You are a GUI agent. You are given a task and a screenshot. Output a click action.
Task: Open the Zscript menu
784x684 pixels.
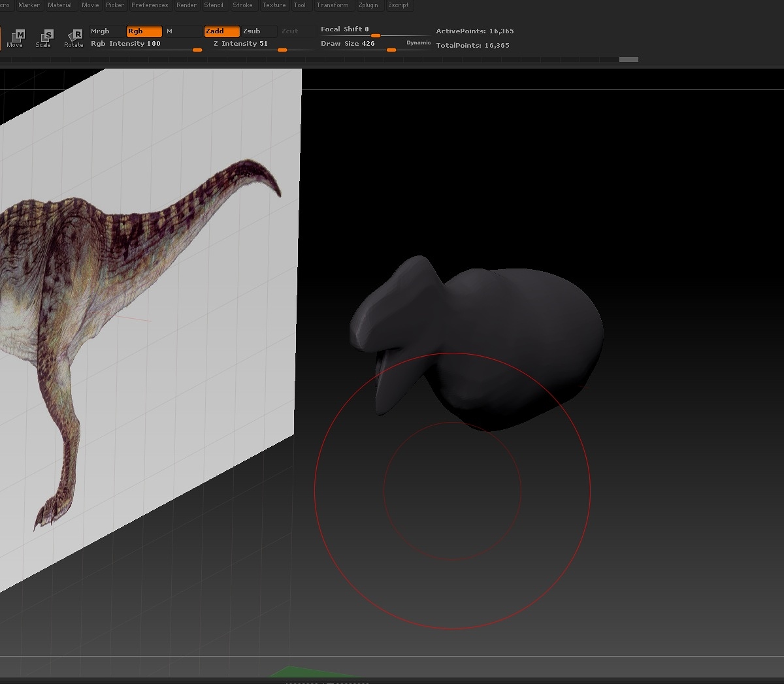click(399, 5)
